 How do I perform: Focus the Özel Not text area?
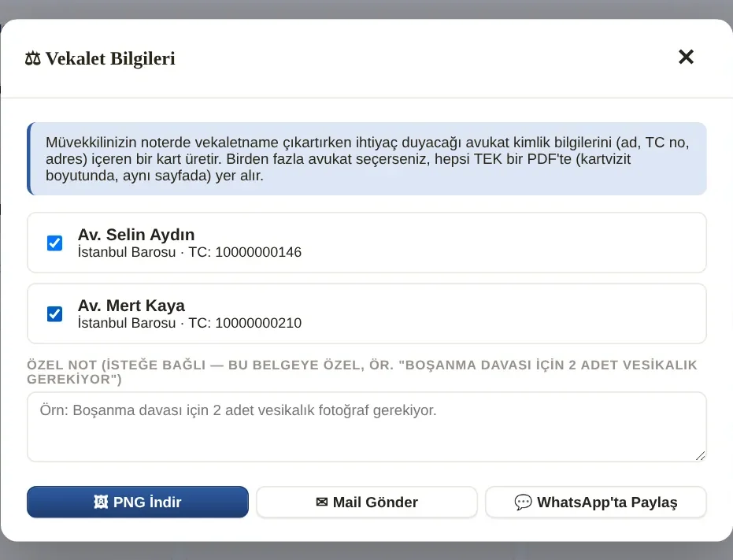[x=367, y=427]
